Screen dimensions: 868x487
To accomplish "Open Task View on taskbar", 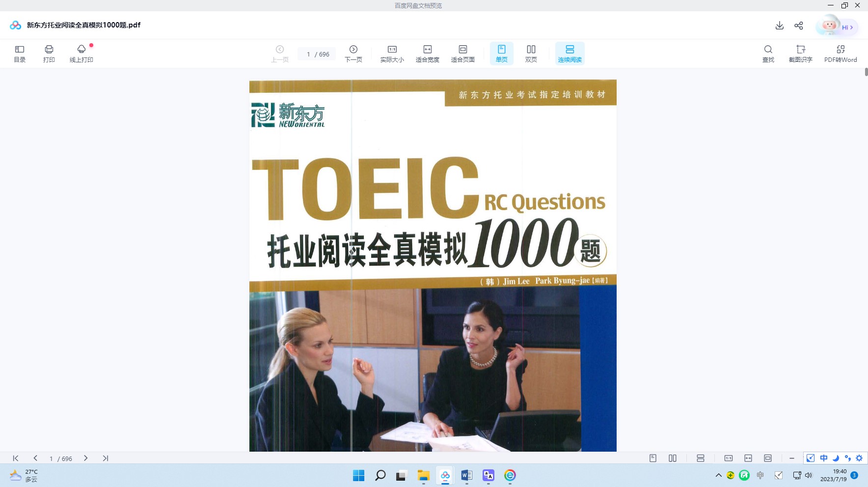I will pyautogui.click(x=402, y=475).
